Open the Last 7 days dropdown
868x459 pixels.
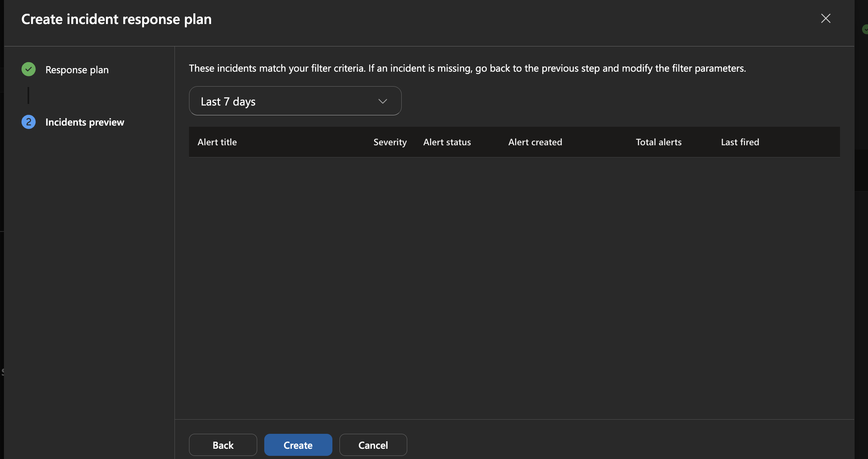click(295, 101)
